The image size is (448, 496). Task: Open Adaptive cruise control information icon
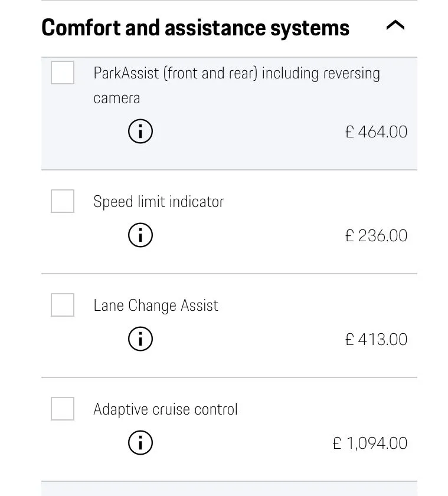point(140,443)
